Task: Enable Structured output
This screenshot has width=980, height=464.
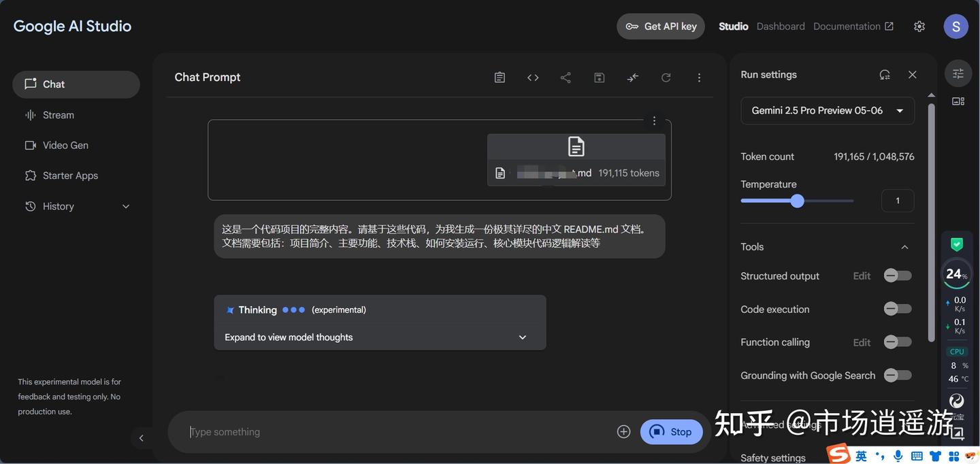Action: (x=897, y=276)
